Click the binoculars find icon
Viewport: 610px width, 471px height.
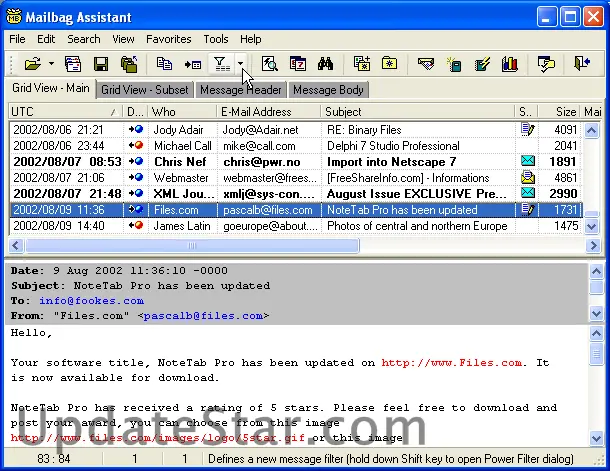[325, 64]
